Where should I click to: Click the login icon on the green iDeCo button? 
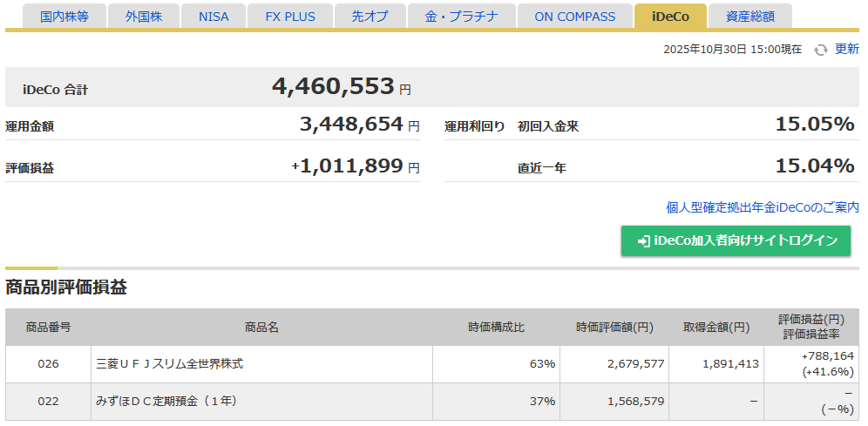(x=643, y=241)
